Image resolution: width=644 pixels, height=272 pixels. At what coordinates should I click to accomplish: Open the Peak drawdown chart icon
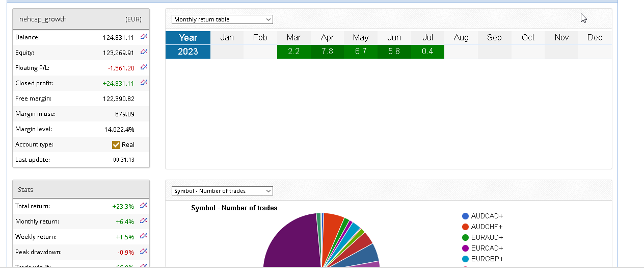[x=144, y=252]
